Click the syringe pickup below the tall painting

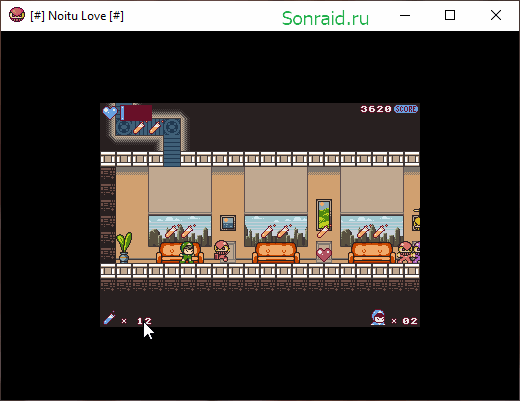pos(323,231)
